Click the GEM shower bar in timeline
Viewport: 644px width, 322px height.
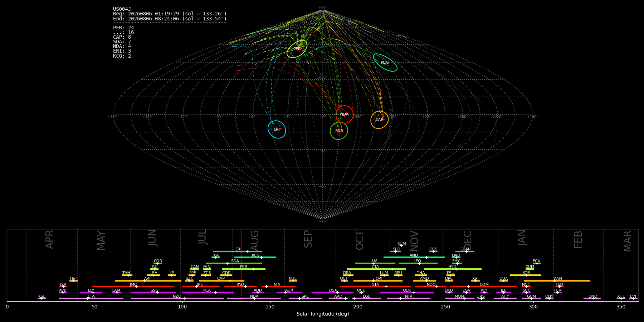pos(465,252)
